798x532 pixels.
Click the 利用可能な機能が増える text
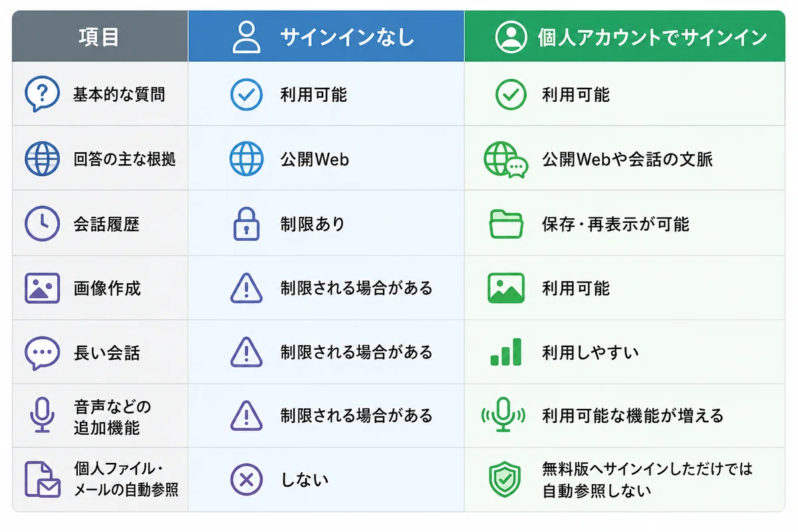[632, 416]
